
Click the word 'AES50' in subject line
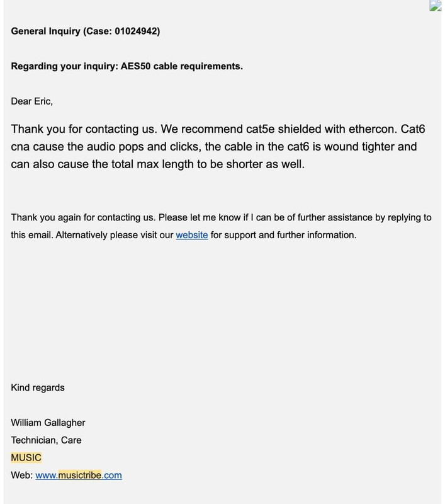[x=135, y=66]
